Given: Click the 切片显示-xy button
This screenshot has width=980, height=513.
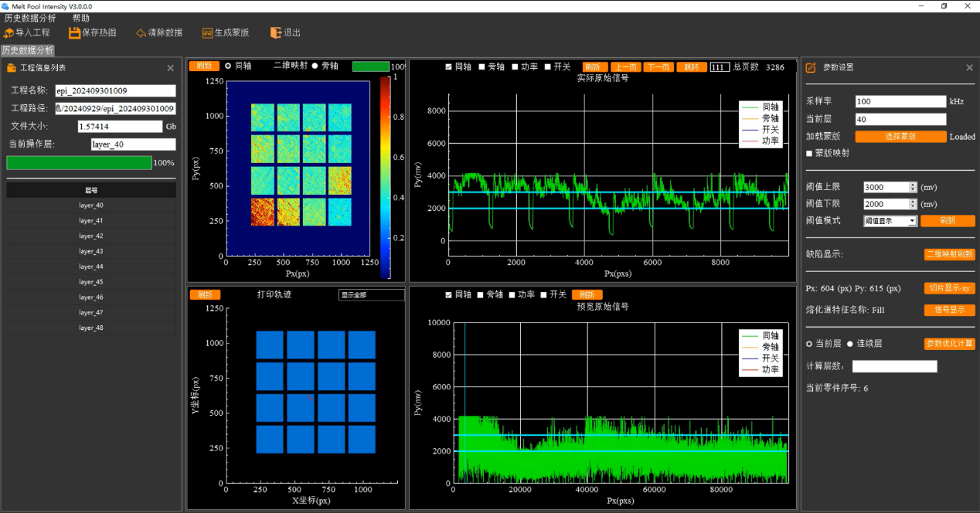Looking at the screenshot, I should (x=950, y=288).
